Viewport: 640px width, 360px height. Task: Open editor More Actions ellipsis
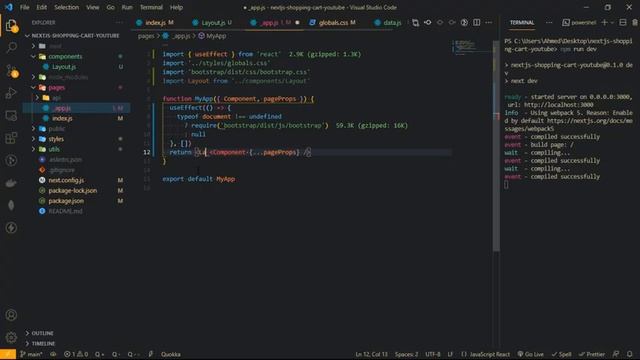click(489, 22)
